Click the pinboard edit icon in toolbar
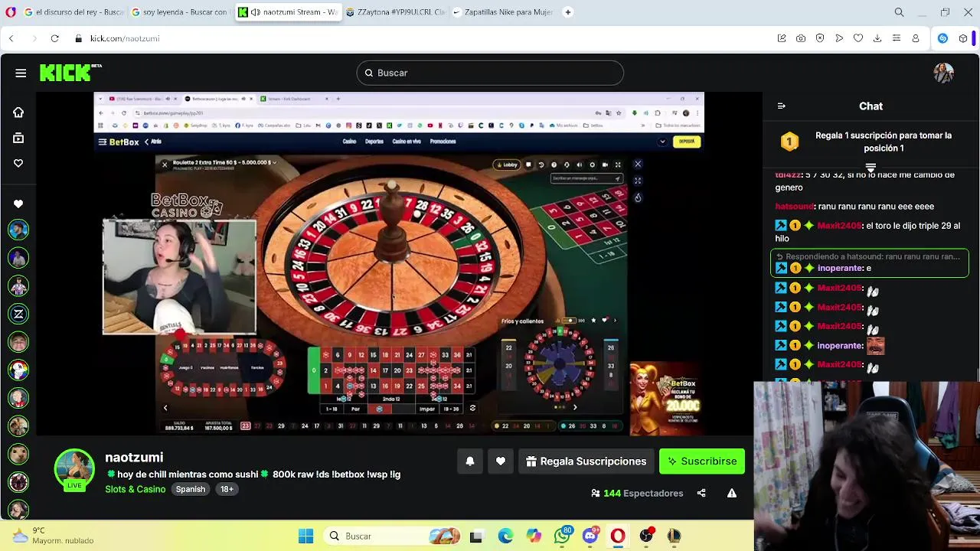Viewport: 980px width, 551px height. pos(782,38)
